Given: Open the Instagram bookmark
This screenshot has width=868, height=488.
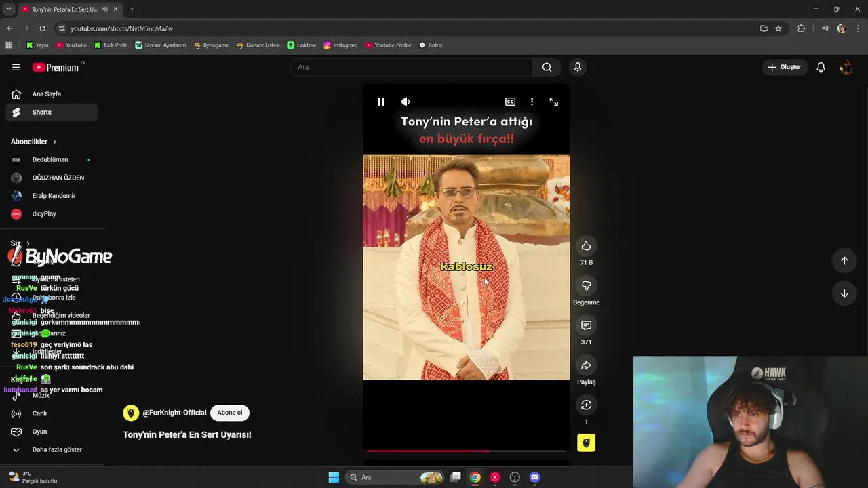Looking at the screenshot, I should 340,45.
